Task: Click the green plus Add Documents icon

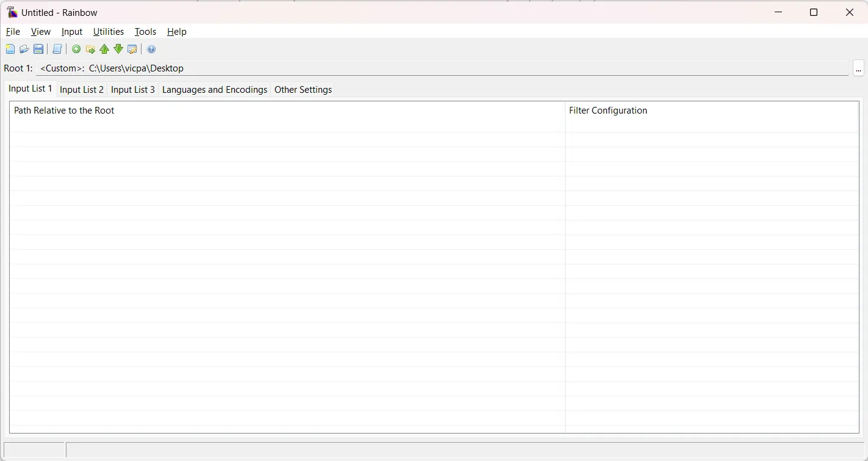Action: pyautogui.click(x=76, y=49)
